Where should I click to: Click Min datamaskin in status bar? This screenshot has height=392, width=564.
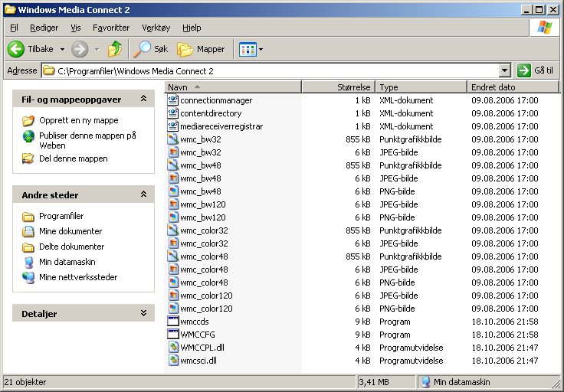click(x=456, y=382)
